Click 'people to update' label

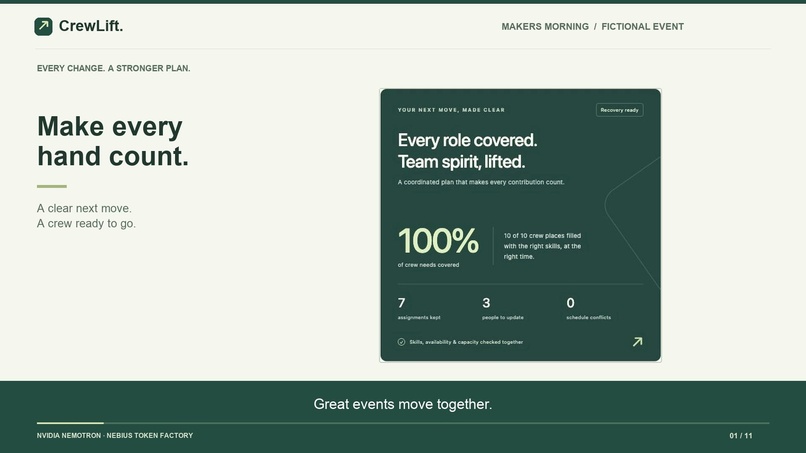click(503, 317)
